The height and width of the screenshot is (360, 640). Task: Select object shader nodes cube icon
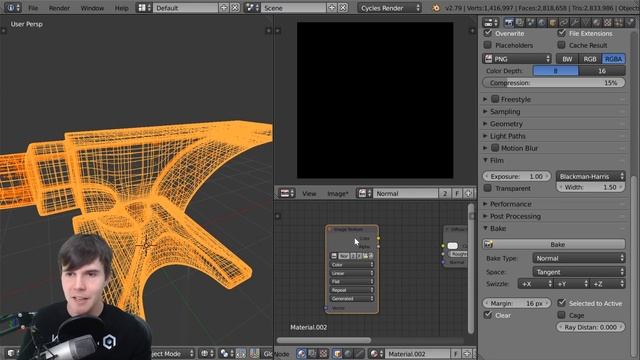coord(337,353)
